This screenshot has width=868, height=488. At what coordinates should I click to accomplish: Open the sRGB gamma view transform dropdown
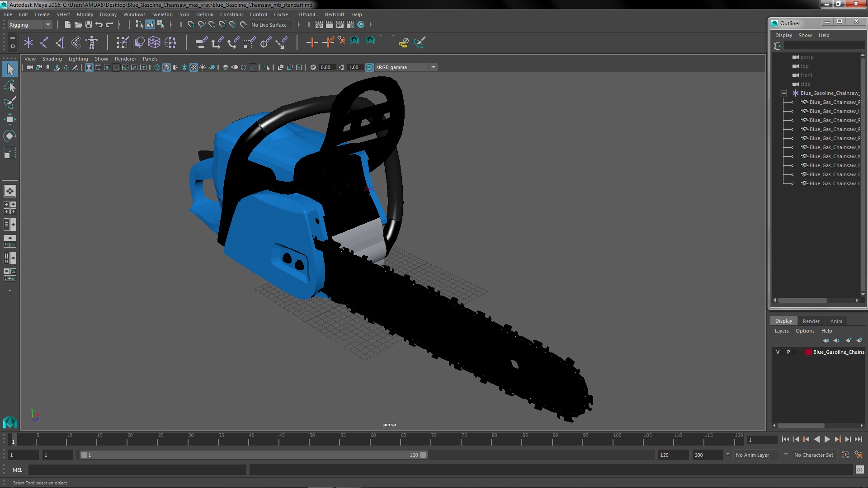click(406, 67)
